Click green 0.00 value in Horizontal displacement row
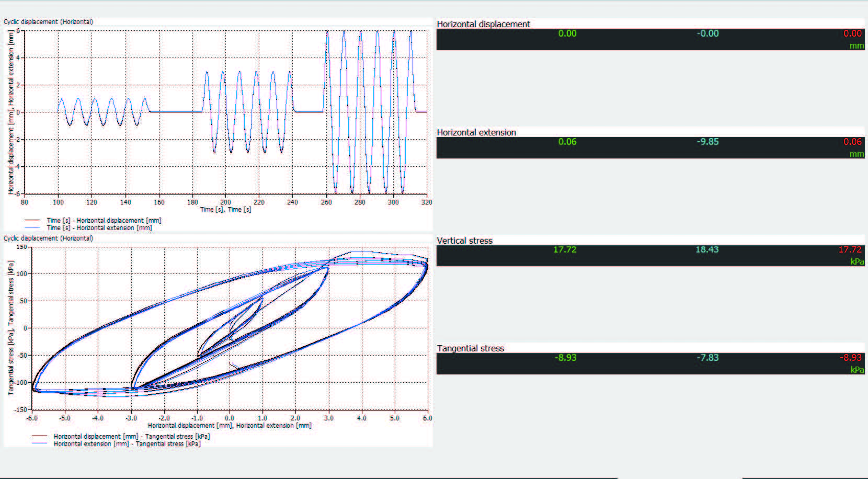The width and height of the screenshot is (868, 479). pos(567,33)
